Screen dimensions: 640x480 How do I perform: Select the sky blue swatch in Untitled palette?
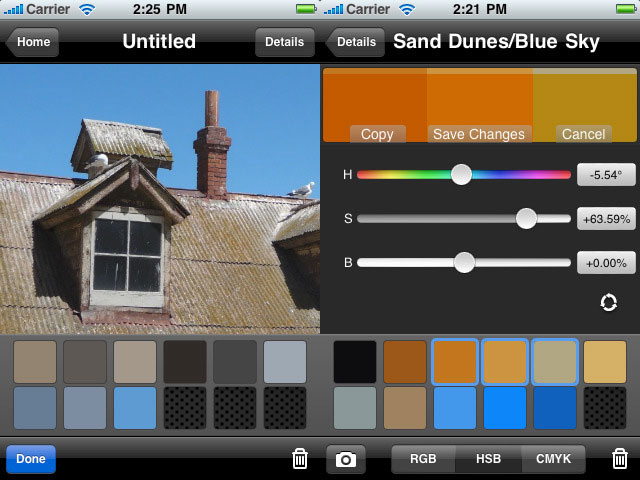click(135, 408)
